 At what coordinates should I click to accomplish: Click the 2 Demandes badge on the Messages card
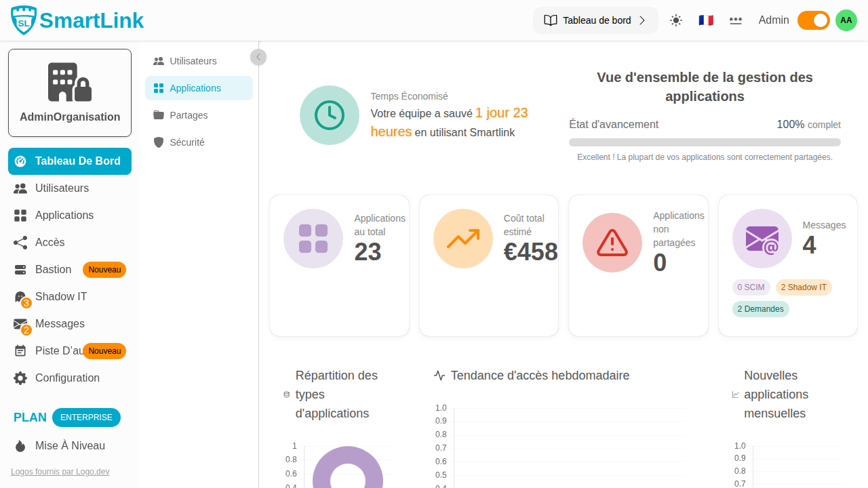coord(760,309)
